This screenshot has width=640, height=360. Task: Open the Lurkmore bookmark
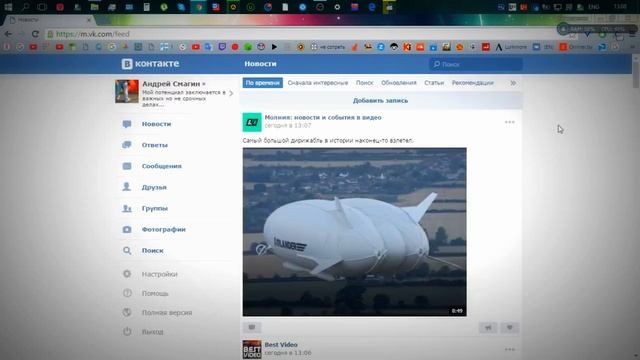[511, 47]
